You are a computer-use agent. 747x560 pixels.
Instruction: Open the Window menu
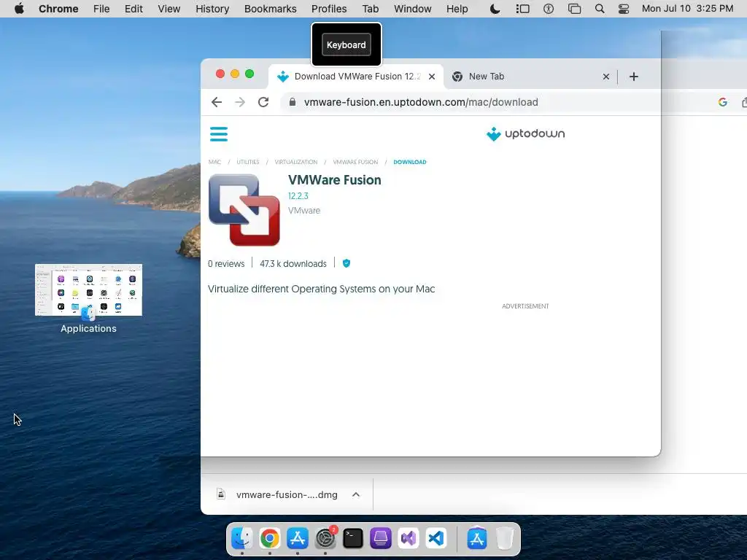click(413, 9)
